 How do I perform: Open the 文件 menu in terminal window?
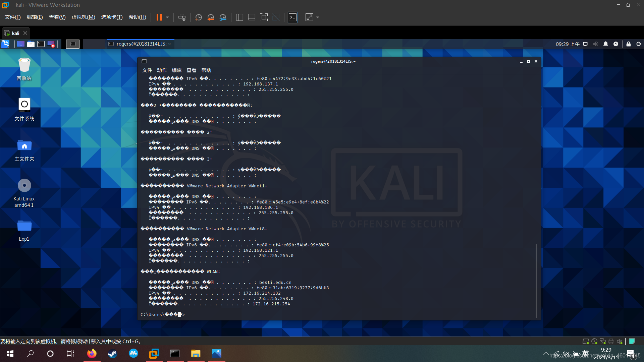147,70
